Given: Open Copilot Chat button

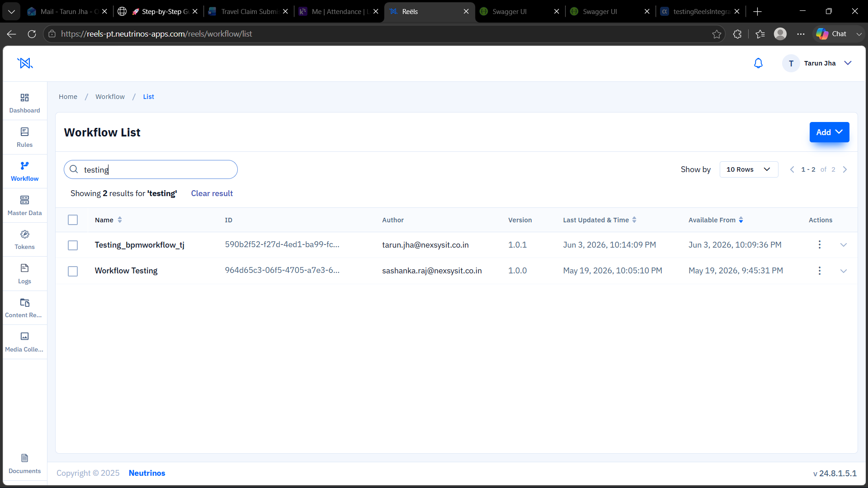Looking at the screenshot, I should pyautogui.click(x=832, y=34).
